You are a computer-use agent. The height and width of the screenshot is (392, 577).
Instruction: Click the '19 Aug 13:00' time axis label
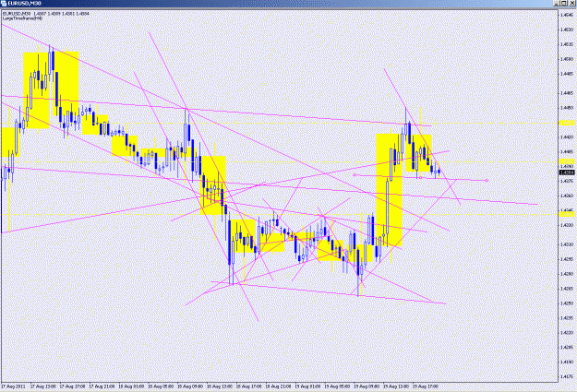[396, 386]
